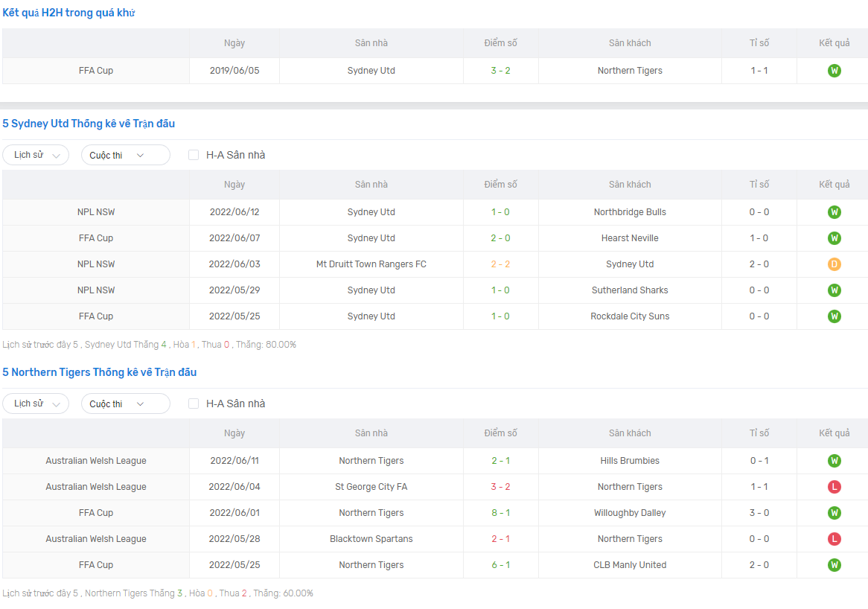Click the W badge in the Northbridge Bulls row
This screenshot has height=609, width=868.
[x=834, y=212]
